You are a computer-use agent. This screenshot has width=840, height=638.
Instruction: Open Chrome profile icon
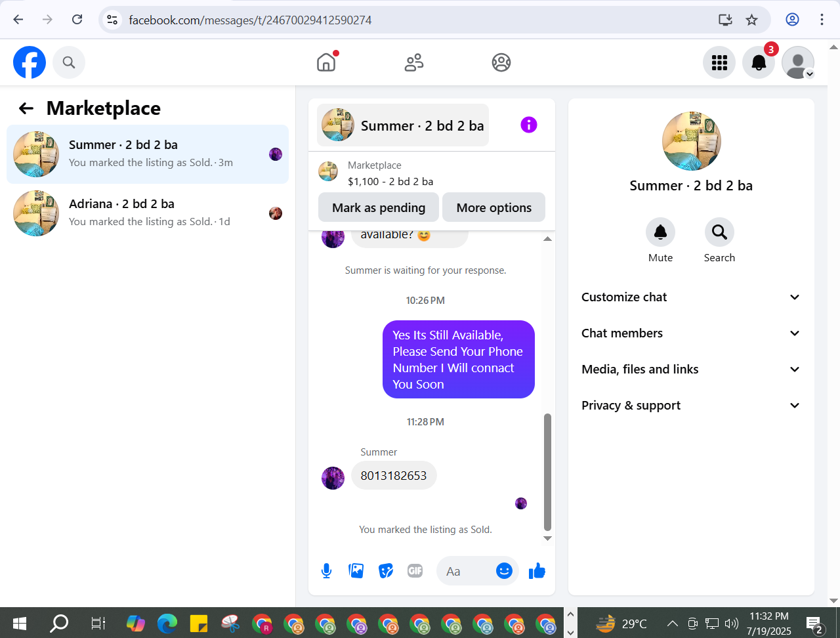(792, 20)
